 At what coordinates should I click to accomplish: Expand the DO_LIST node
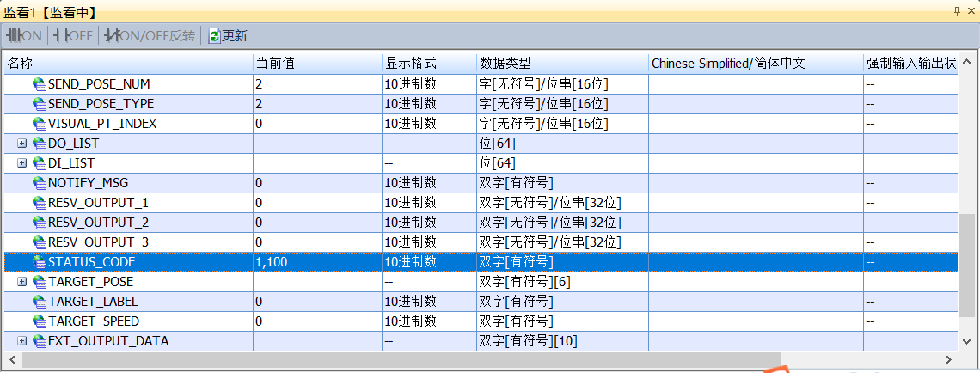pyautogui.click(x=22, y=144)
